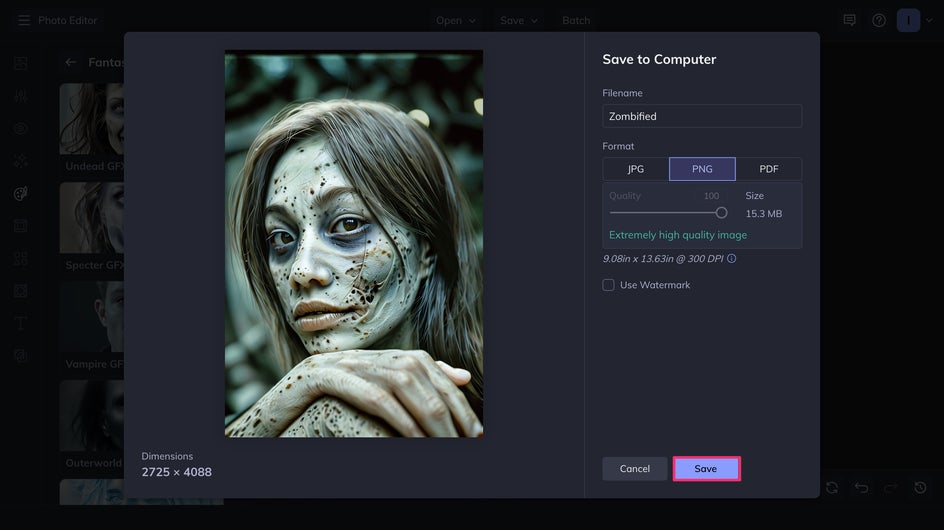Viewport: 944px width, 530px height.
Task: Open the history clock icon
Action: pos(921,487)
